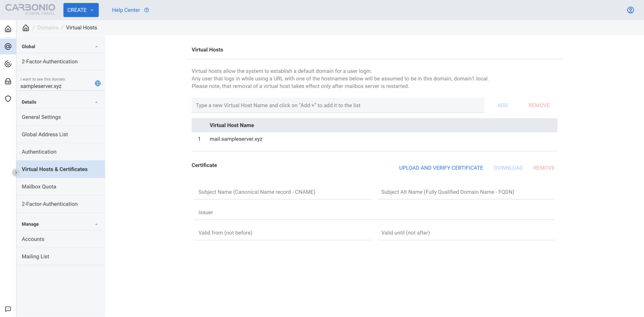The height and width of the screenshot is (317, 644).
Task: Open the Mailstore section via sidebar icon
Action: coord(8,64)
